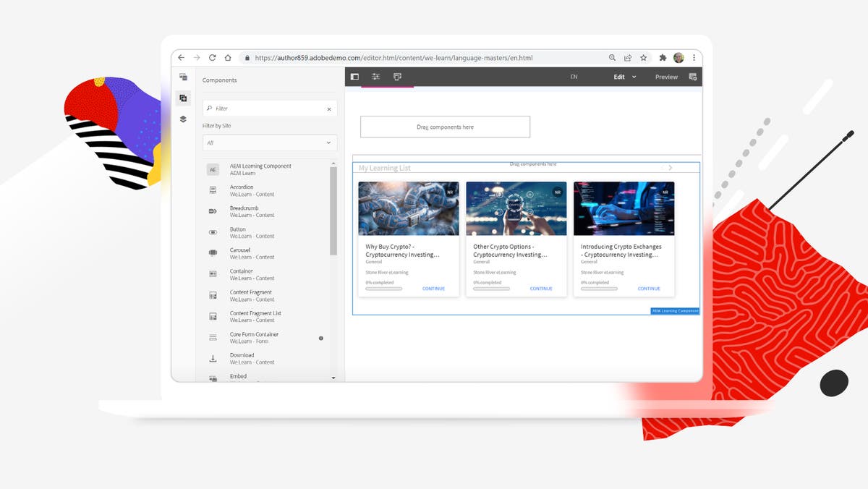
Task: Open the page properties sliders icon in the top toolbar
Action: pos(375,76)
